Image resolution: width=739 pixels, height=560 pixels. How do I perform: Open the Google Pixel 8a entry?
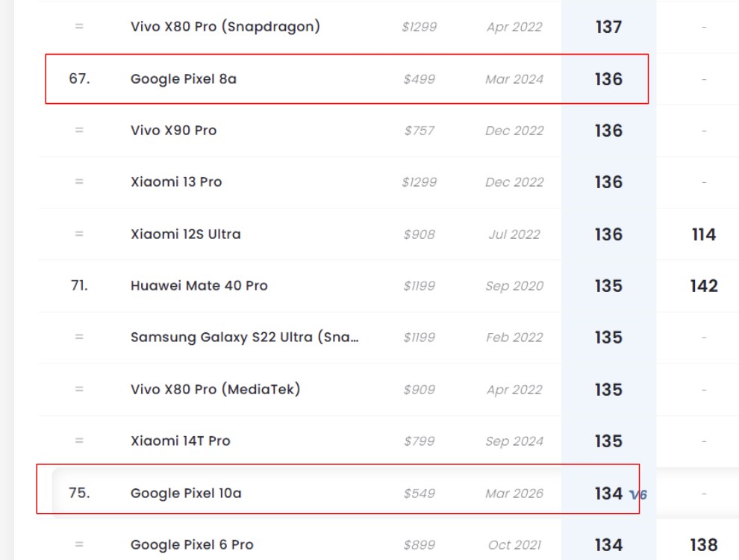coord(184,78)
